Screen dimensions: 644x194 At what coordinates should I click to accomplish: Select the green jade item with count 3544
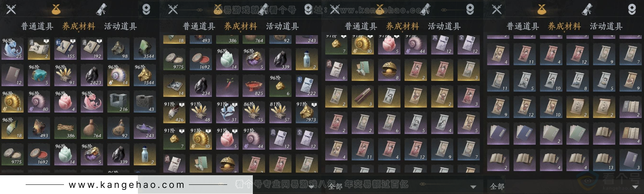(x=145, y=49)
